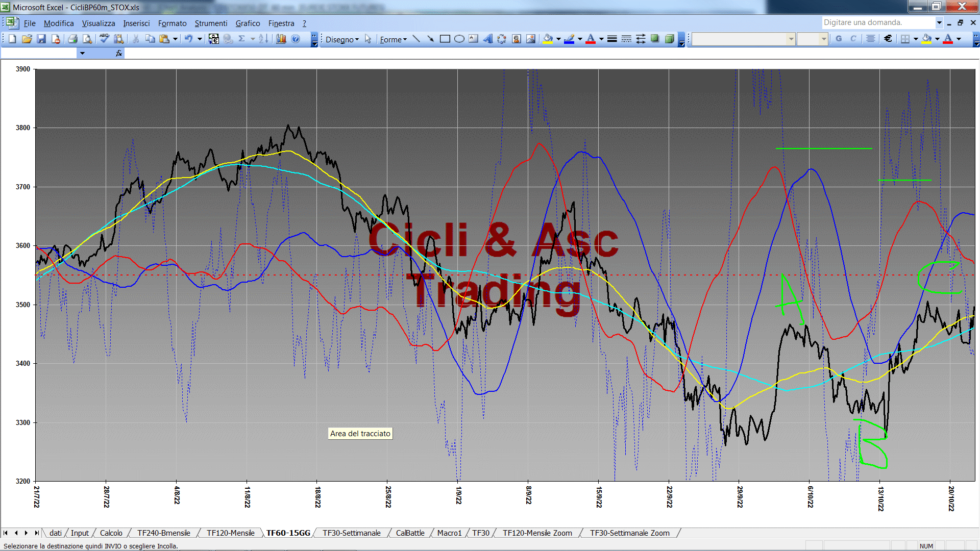980x551 pixels.
Task: Toggle italic (C) formatting
Action: tap(853, 39)
